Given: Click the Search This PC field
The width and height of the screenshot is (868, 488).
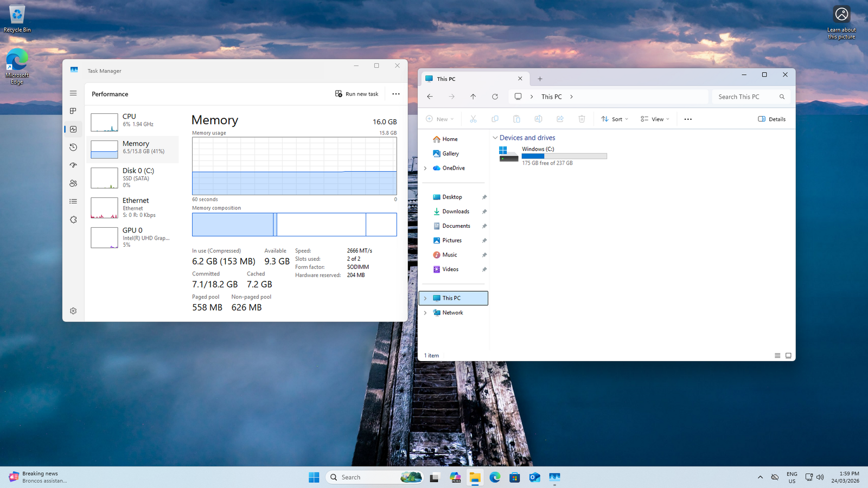Looking at the screenshot, I should [746, 97].
